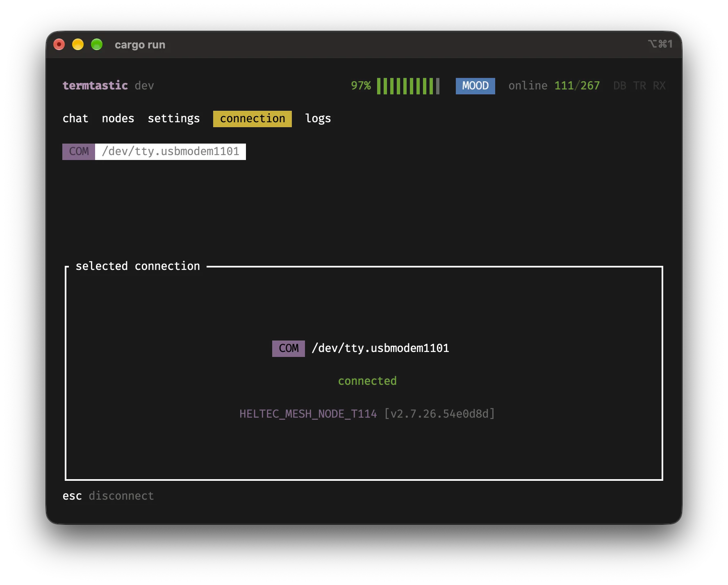Click the online 111/267 node count
728x585 pixels.
tap(554, 86)
